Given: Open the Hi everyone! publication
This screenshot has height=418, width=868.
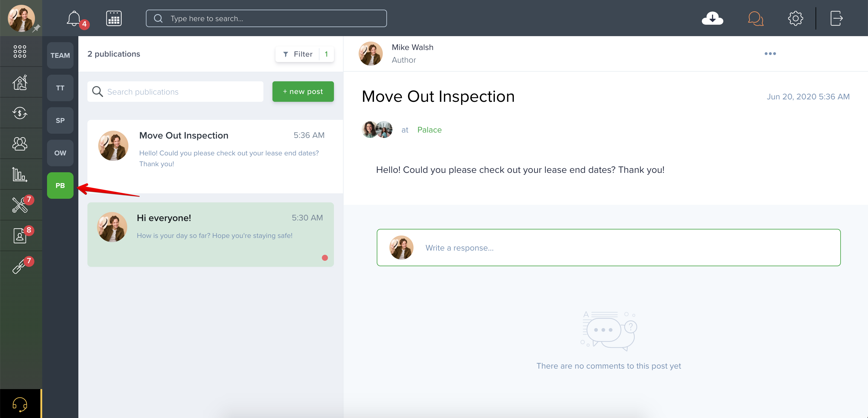Looking at the screenshot, I should click(x=211, y=235).
